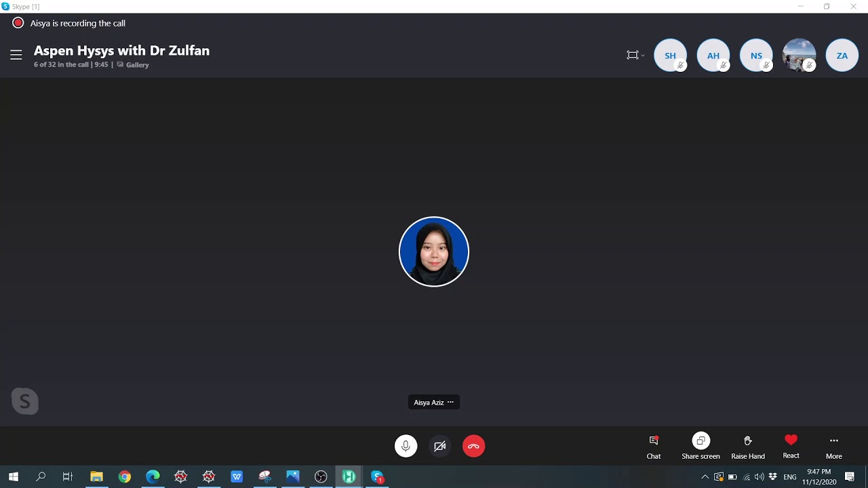Launch Google Chrome from the taskbar
This screenshot has width=868, height=488.
tap(125, 477)
